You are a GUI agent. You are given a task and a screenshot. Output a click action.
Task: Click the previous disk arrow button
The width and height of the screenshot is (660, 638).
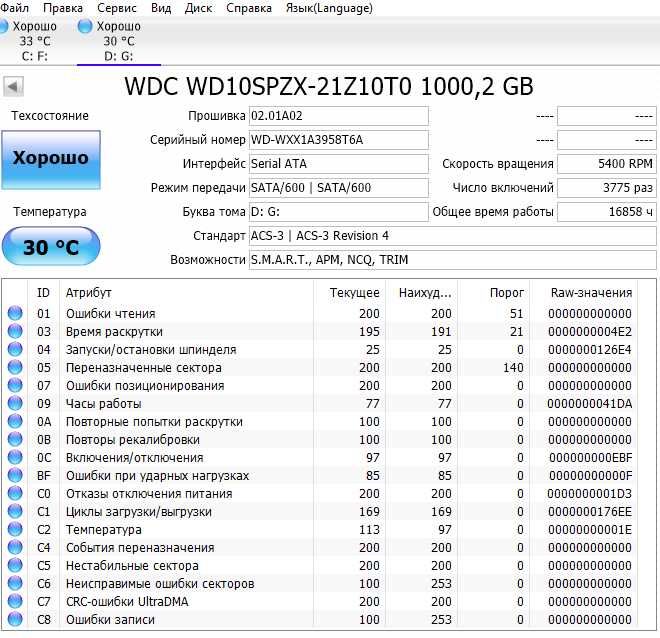(x=13, y=87)
